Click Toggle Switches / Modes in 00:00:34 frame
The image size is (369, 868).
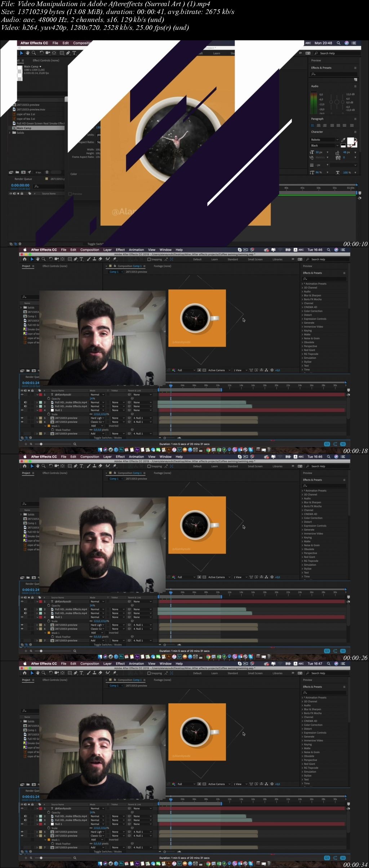[108, 851]
